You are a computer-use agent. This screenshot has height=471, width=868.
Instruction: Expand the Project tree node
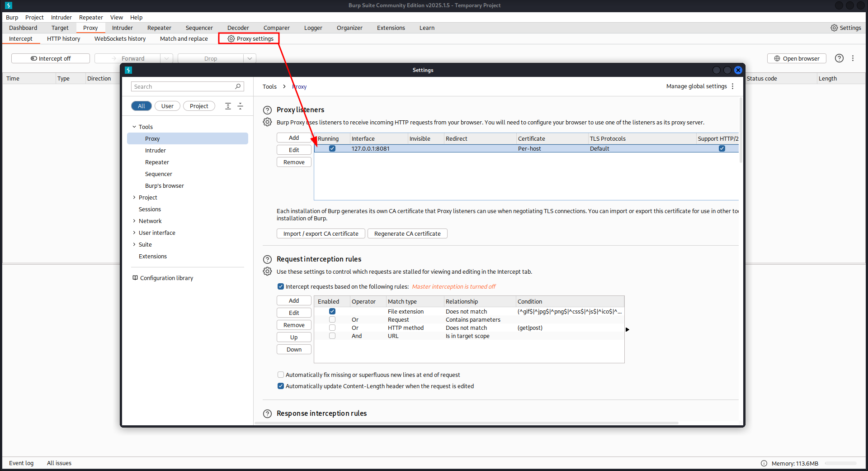tap(134, 197)
